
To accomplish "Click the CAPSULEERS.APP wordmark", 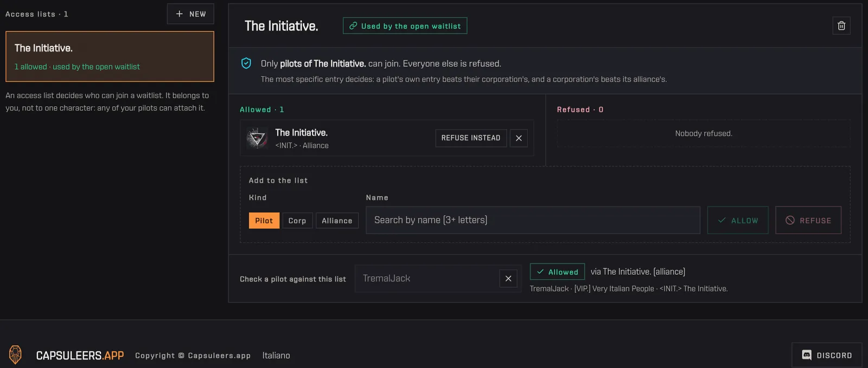I will [80, 356].
